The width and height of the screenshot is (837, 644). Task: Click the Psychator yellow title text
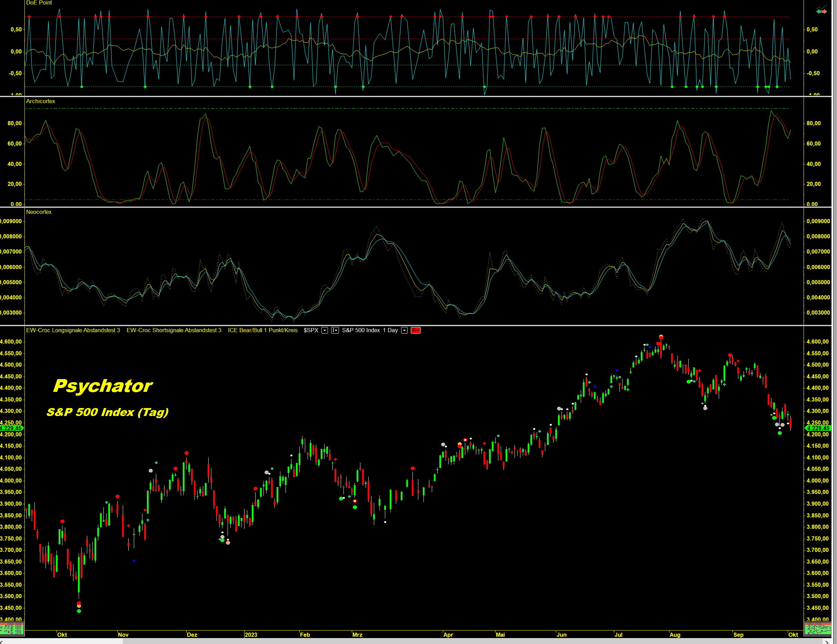[x=103, y=386]
